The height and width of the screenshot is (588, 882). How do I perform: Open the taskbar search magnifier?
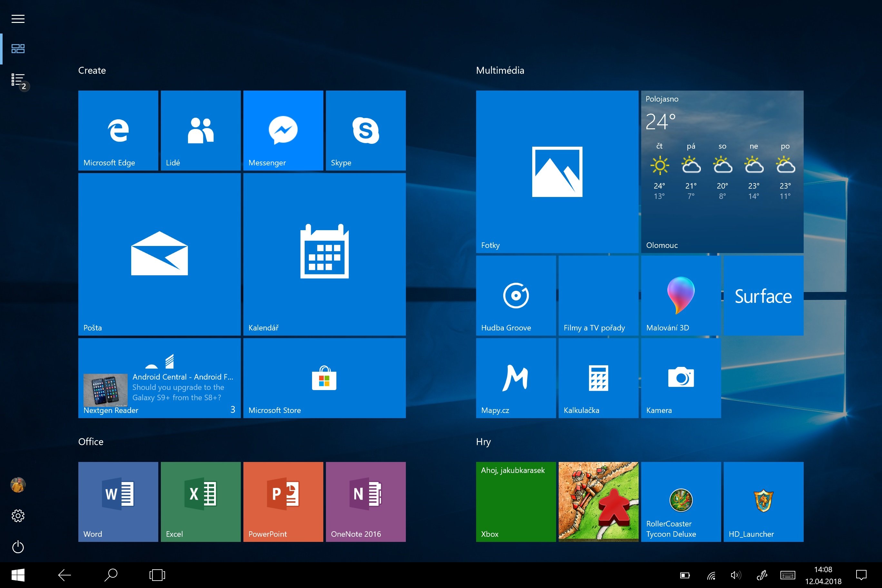(111, 575)
